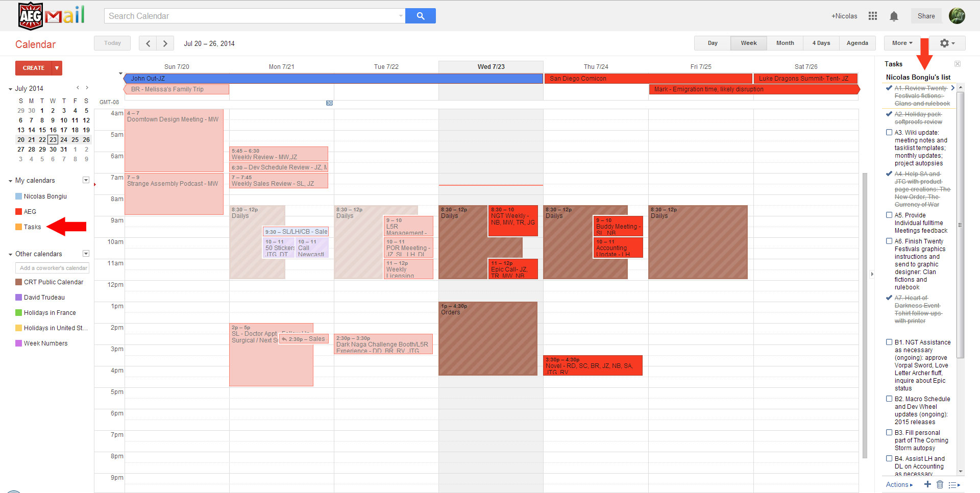Open the notifications bell
This screenshot has width=980, height=493.
(894, 16)
